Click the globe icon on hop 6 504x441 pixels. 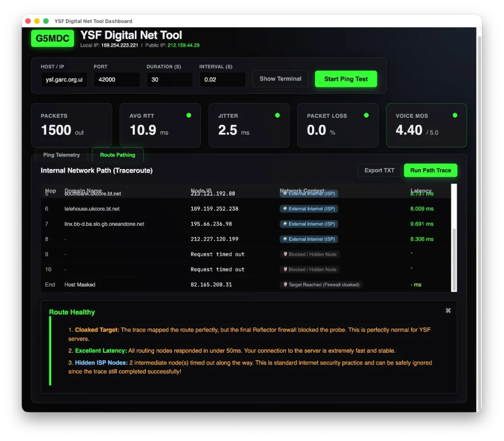coord(284,209)
